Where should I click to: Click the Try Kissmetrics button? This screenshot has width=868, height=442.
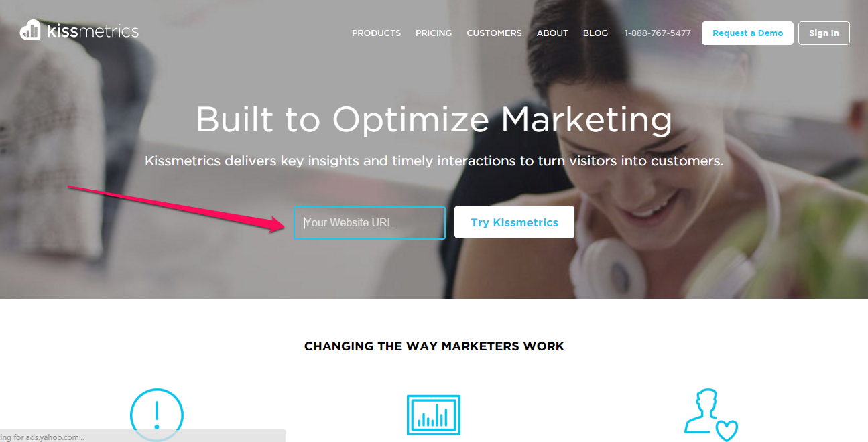[x=514, y=222]
